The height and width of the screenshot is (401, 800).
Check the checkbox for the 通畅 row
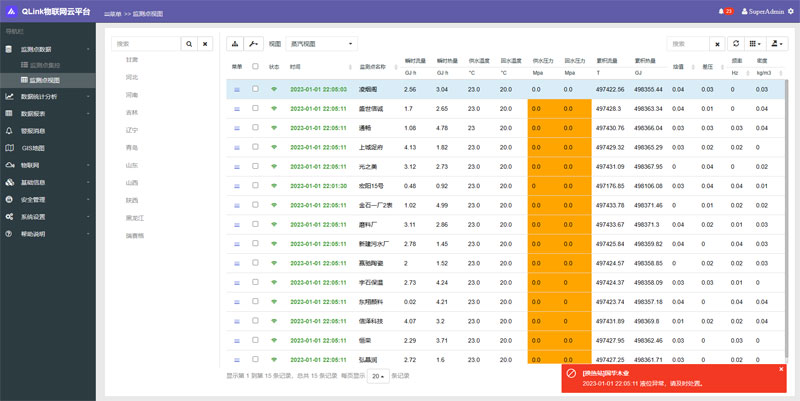255,127
